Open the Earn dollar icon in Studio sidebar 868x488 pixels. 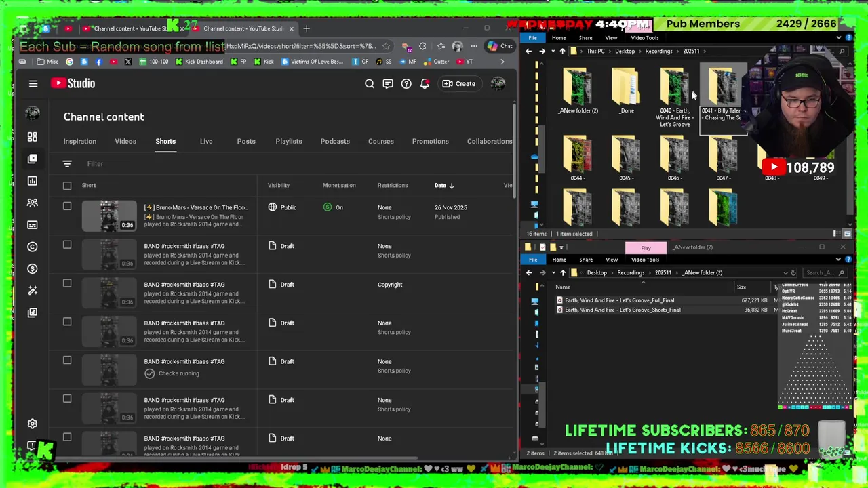pos(32,268)
